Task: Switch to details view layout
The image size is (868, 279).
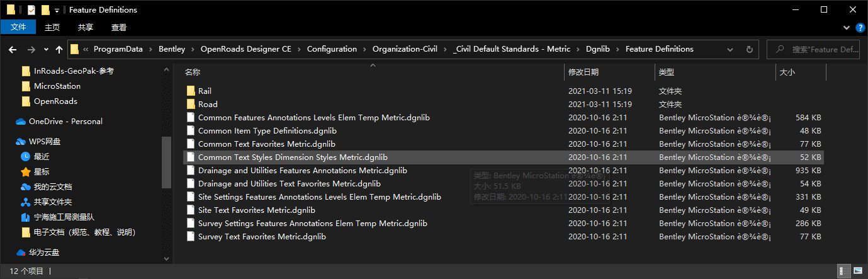Action: [x=845, y=271]
